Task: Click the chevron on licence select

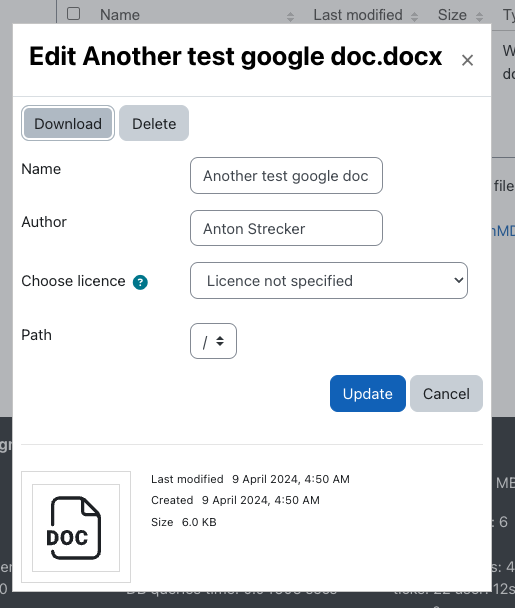Action: [x=459, y=280]
